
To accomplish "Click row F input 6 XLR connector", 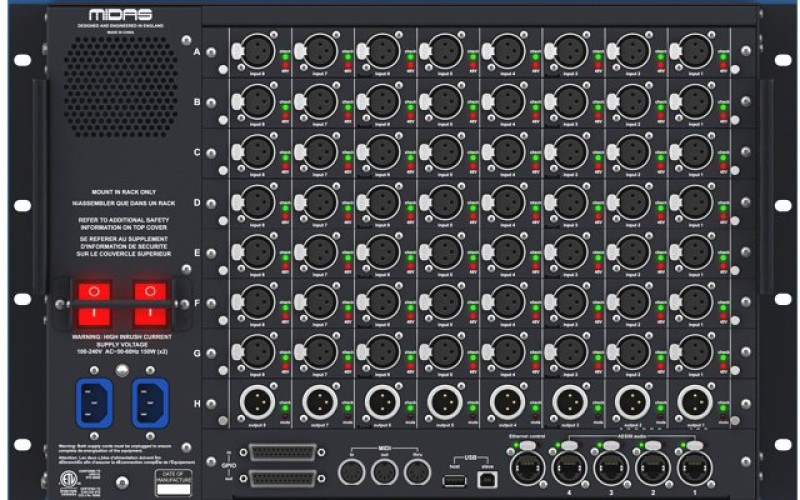I will (382, 303).
